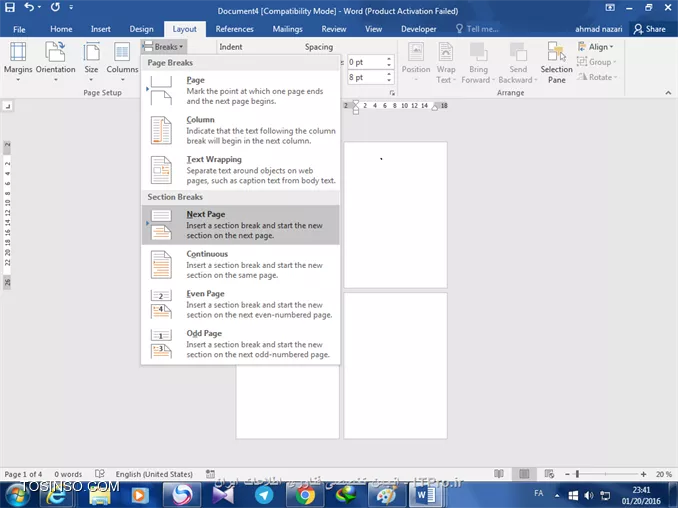Switch to the Review tab

[334, 29]
